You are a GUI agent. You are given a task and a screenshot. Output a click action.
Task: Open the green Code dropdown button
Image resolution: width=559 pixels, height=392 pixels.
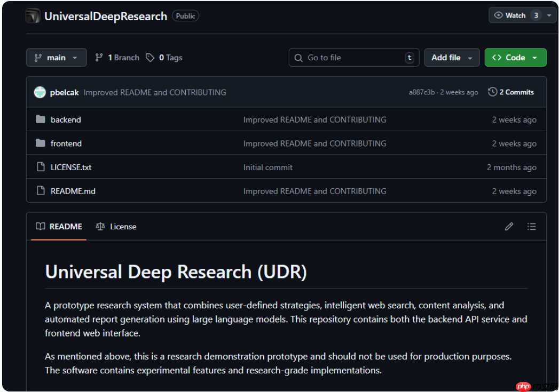click(x=515, y=58)
